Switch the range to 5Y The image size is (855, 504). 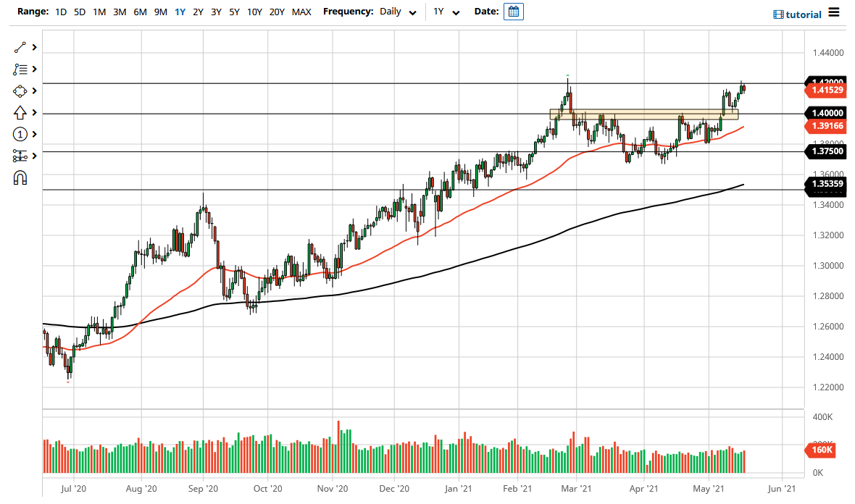[x=233, y=12]
